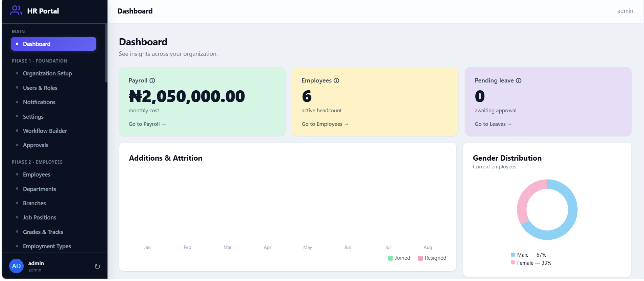
Task: Click the AD avatar circle
Action: pyautogui.click(x=16, y=266)
